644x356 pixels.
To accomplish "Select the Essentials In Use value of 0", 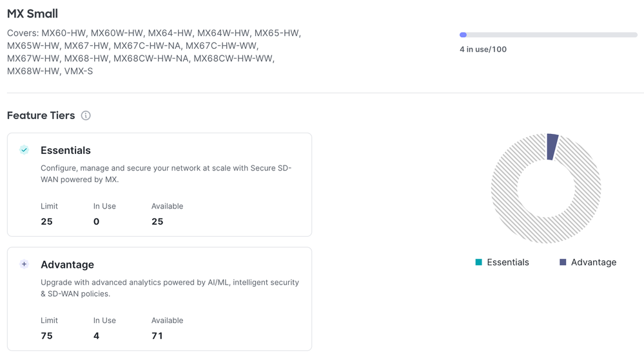I will 96,221.
